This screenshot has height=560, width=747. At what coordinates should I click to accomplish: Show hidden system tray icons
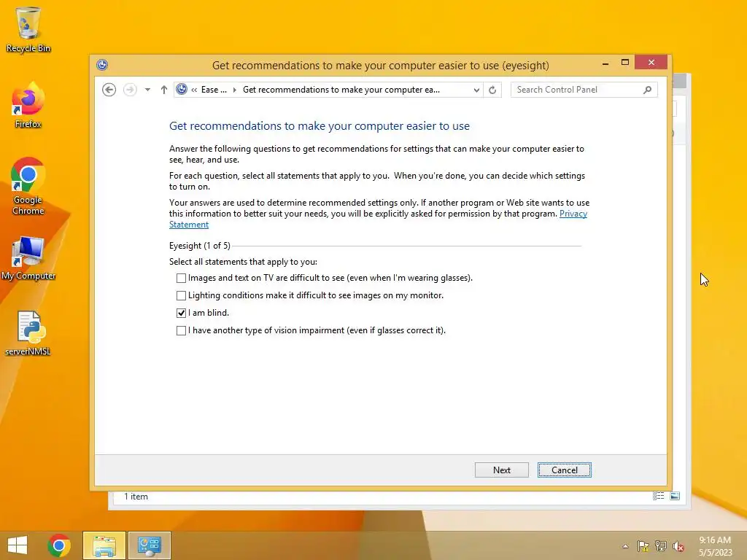click(625, 546)
